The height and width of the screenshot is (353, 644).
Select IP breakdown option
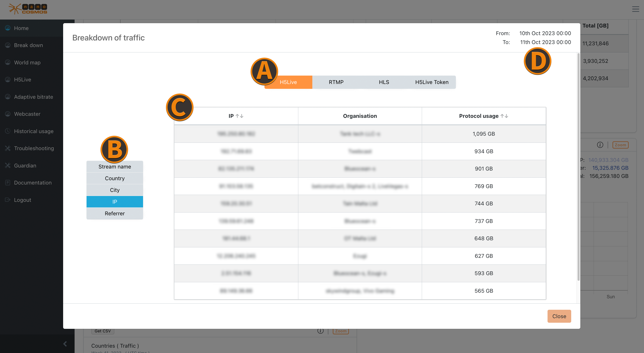coord(115,202)
